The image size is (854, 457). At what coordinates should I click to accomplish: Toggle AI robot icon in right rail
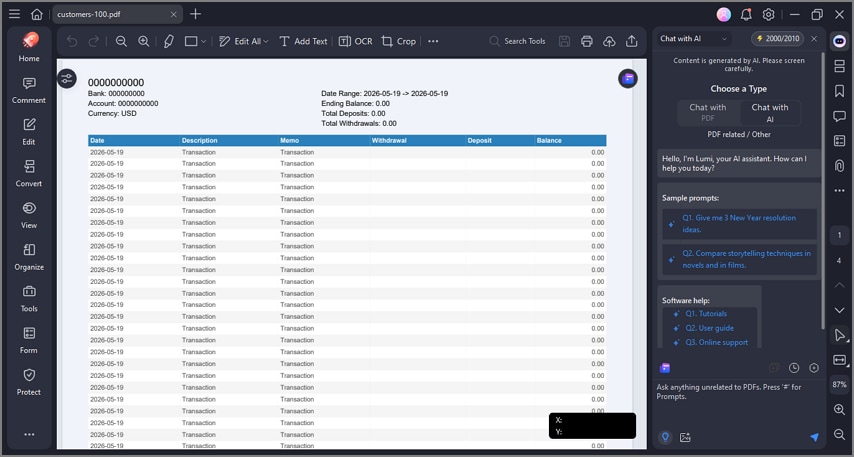[x=839, y=40]
